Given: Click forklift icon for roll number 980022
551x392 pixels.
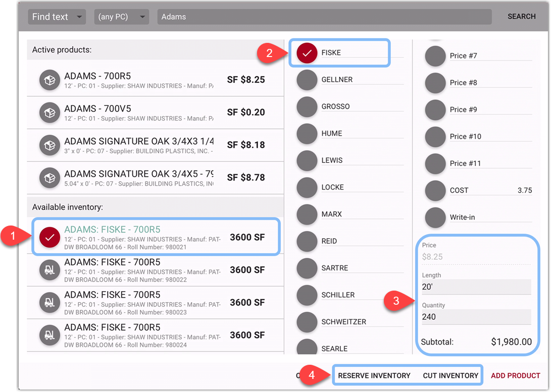Looking at the screenshot, I should 49,270.
